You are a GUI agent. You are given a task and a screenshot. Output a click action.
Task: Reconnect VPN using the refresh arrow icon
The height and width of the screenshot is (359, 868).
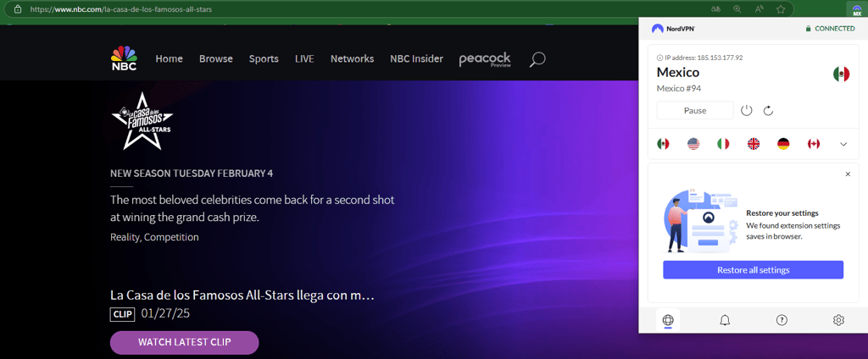(768, 111)
